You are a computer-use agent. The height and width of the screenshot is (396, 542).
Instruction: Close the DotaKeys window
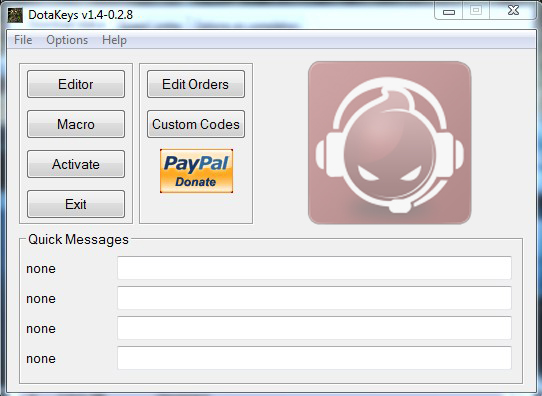click(x=513, y=11)
